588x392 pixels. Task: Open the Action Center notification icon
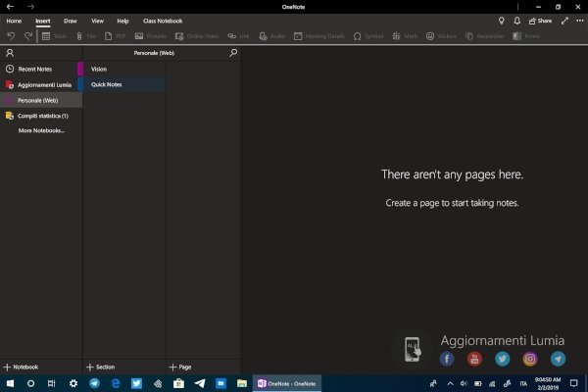pyautogui.click(x=573, y=383)
